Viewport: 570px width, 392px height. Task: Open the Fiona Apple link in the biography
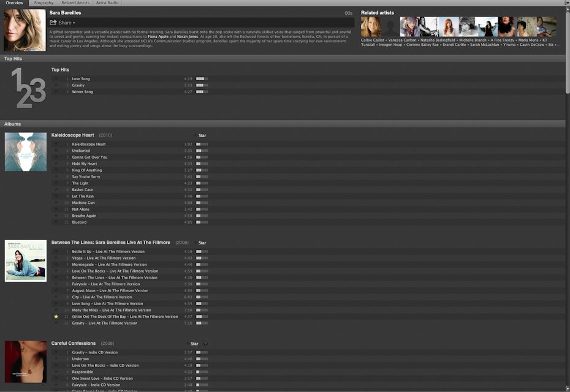(158, 37)
